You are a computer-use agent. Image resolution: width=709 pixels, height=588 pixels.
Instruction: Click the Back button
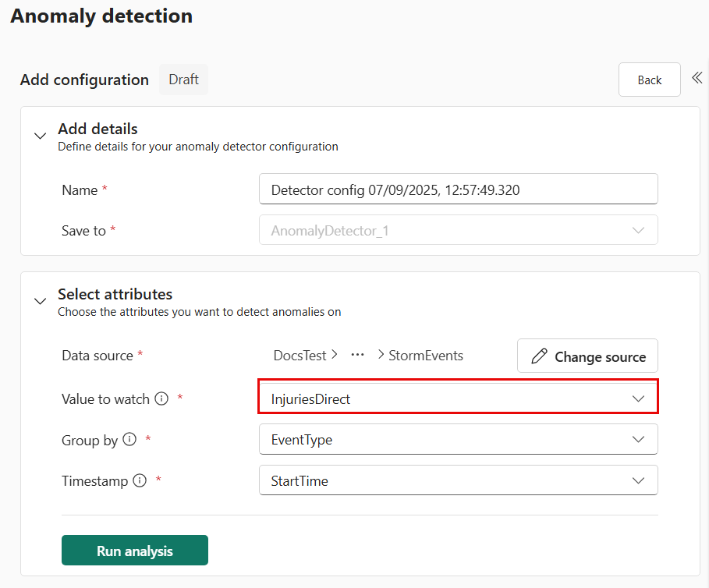click(x=649, y=79)
